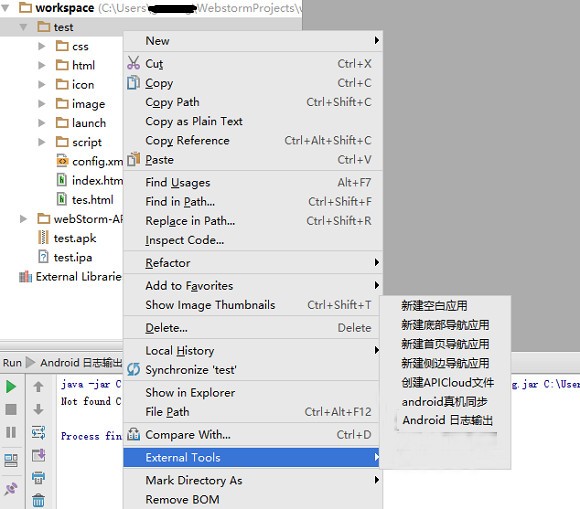Expand the image folder

(42, 104)
